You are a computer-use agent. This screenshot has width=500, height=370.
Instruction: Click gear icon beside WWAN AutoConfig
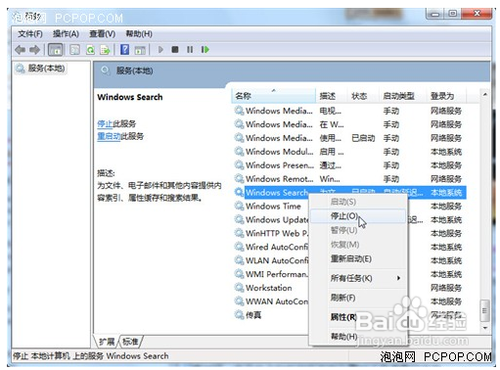tap(239, 301)
